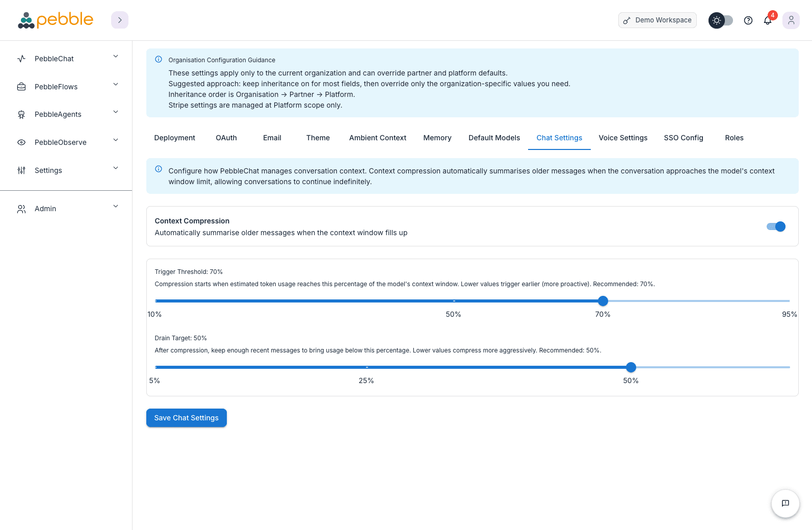Collapse sidebar using the arrow button
Image resolution: width=812 pixels, height=530 pixels.
[120, 20]
